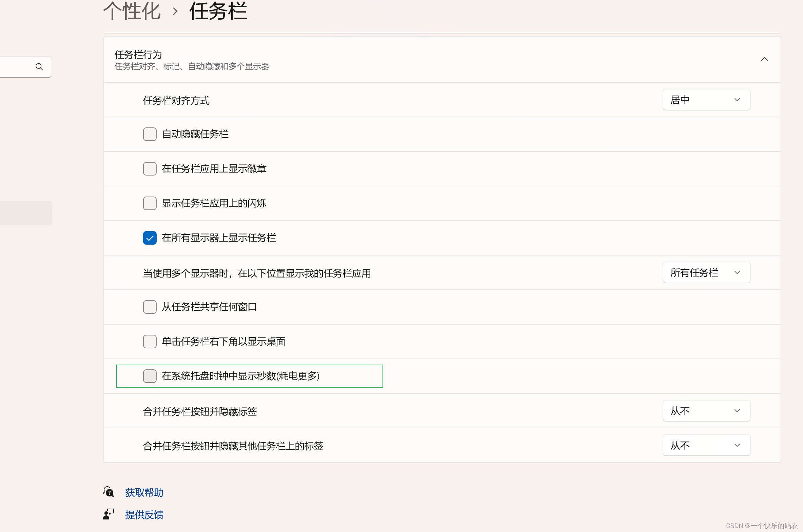Toggle 在系统托盘时钟中显示秒数 checkbox
The image size is (803, 532).
point(150,376)
